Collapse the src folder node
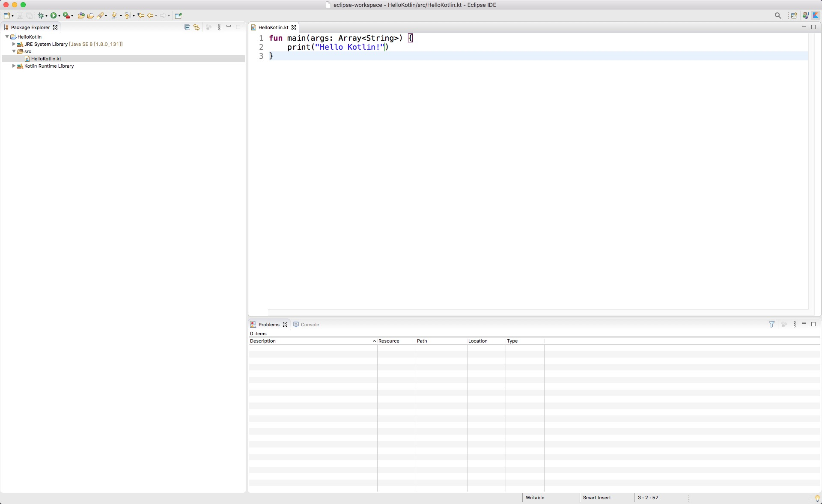Viewport: 822px width, 504px height. [x=14, y=51]
